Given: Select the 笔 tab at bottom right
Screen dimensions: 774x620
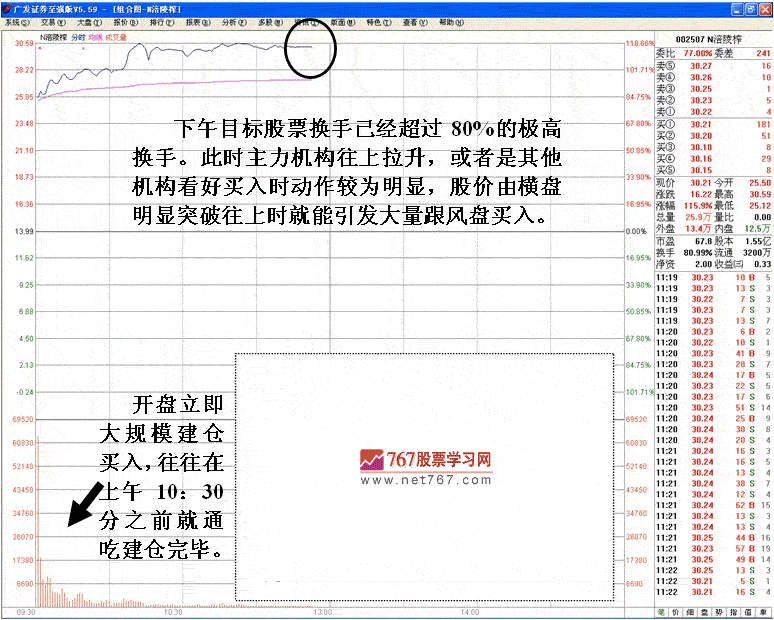Looking at the screenshot, I should click(x=661, y=611).
